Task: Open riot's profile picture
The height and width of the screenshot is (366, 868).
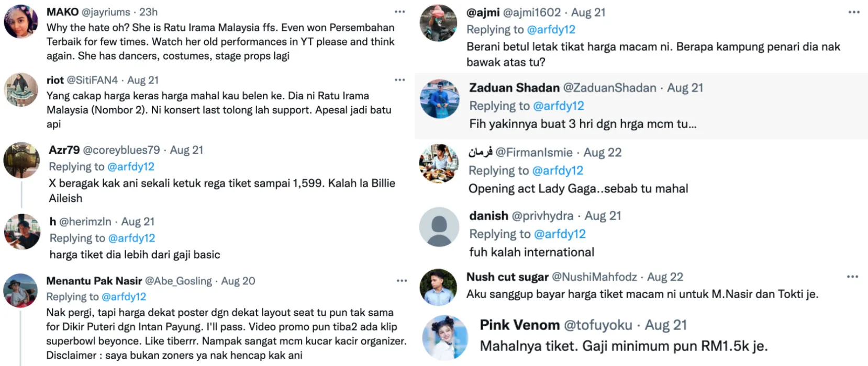Action: [x=21, y=90]
